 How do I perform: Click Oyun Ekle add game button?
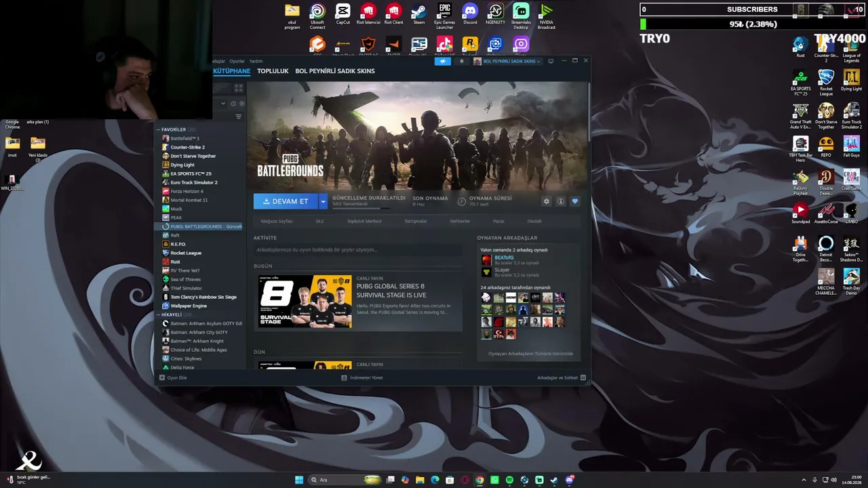tap(173, 378)
